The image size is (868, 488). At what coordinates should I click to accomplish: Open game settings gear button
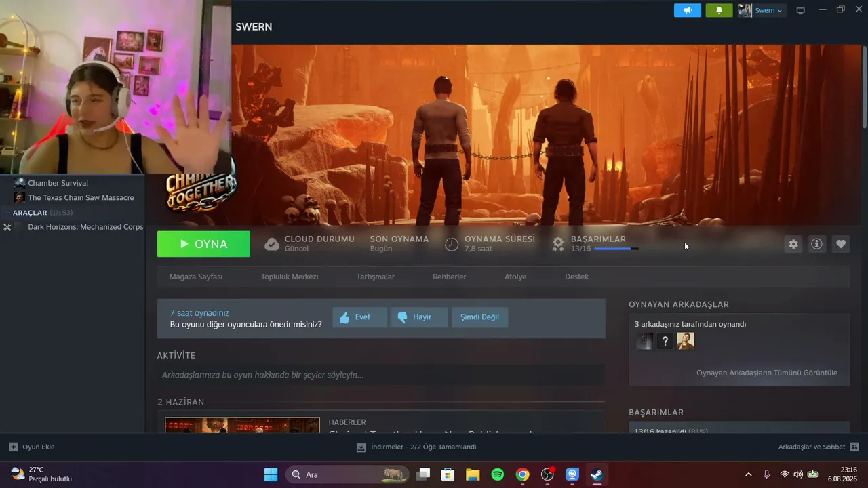[x=793, y=244]
